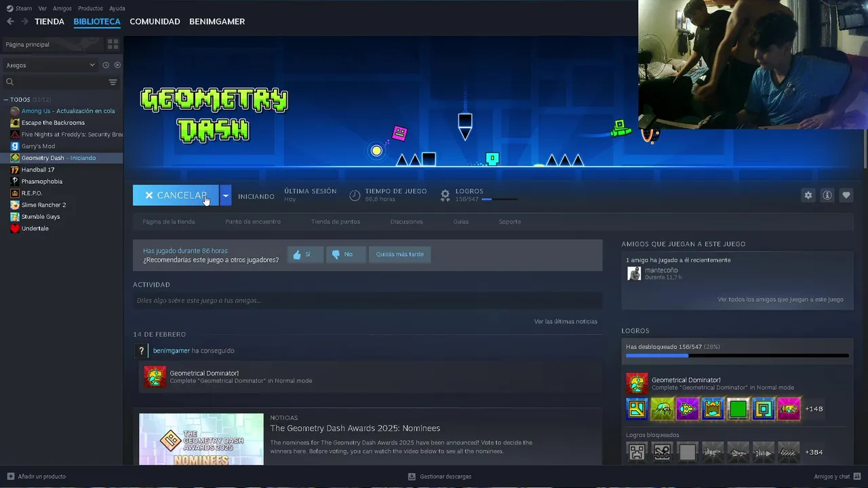Open the green square unlocked achievement icon
This screenshot has height=488, width=868.
click(738, 409)
